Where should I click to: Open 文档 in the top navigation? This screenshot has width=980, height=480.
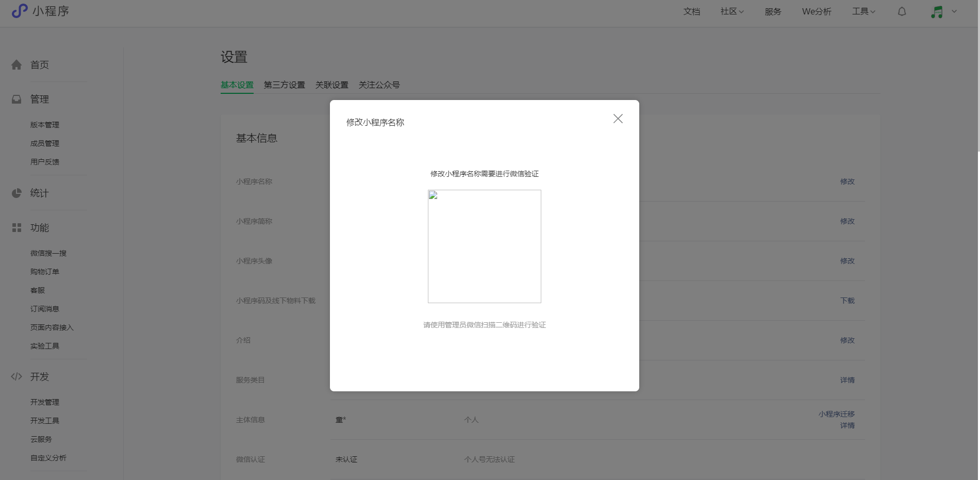pos(692,11)
